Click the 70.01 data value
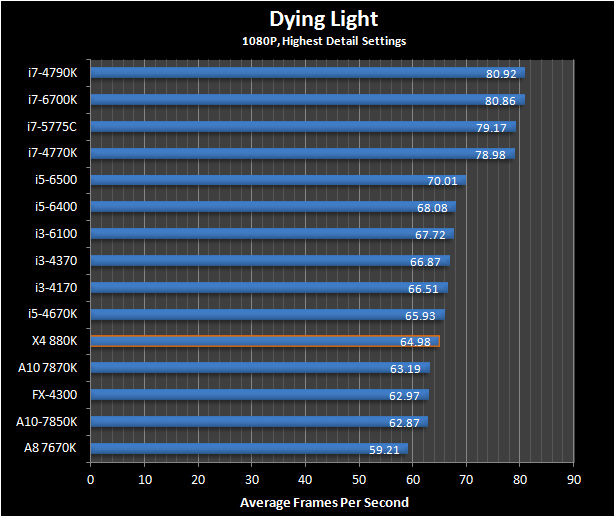614x516 pixels. coord(442,181)
